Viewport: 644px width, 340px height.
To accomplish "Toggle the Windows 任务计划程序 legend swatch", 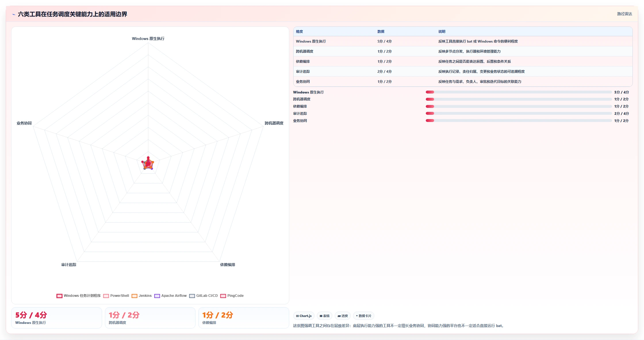I will (60, 296).
